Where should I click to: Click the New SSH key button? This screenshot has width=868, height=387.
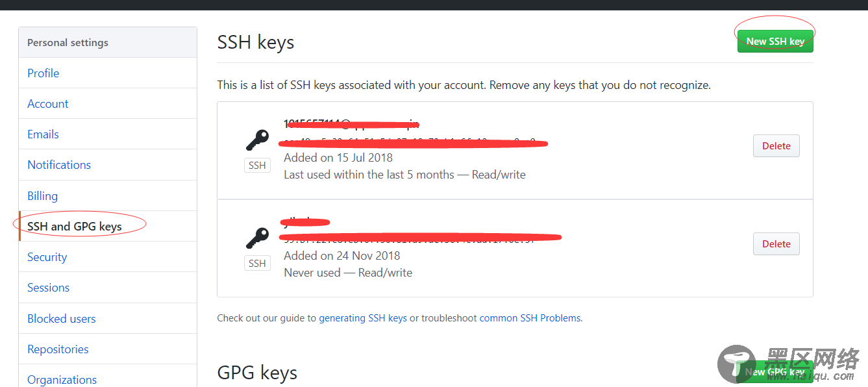[x=775, y=41]
